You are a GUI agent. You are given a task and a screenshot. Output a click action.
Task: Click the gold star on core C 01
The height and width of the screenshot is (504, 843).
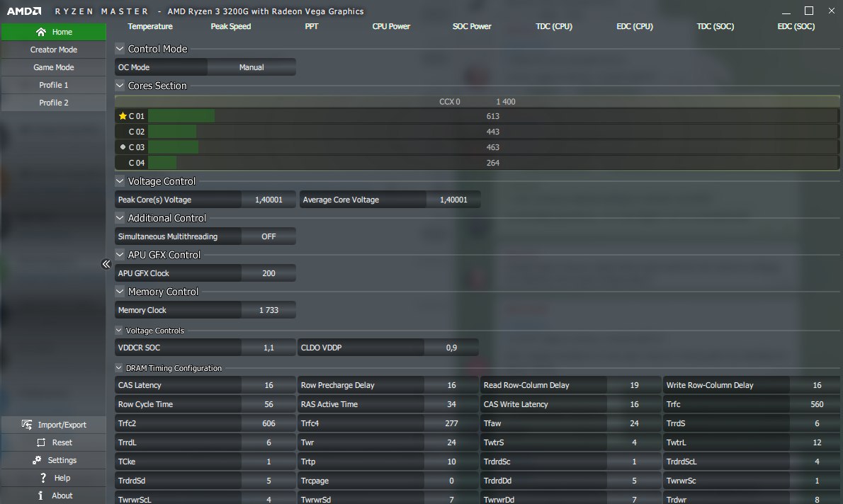click(123, 115)
